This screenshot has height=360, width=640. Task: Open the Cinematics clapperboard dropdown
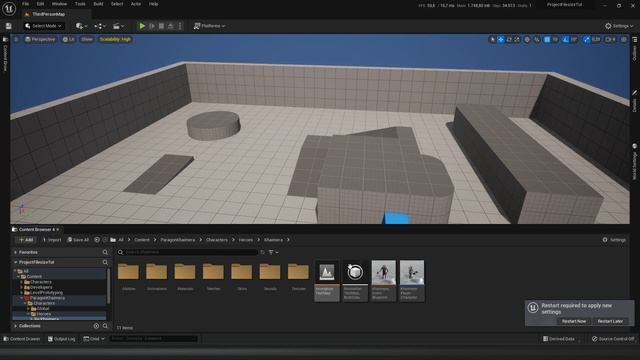[118, 26]
